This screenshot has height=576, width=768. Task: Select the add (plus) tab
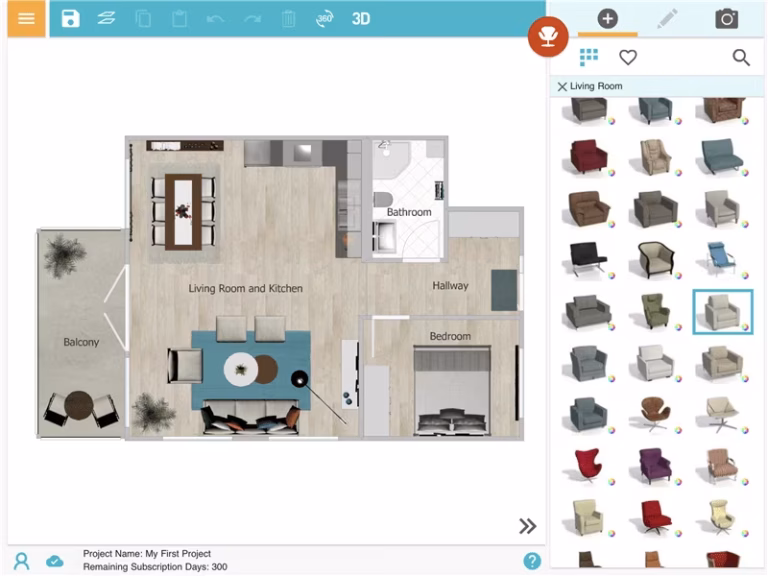click(x=607, y=19)
